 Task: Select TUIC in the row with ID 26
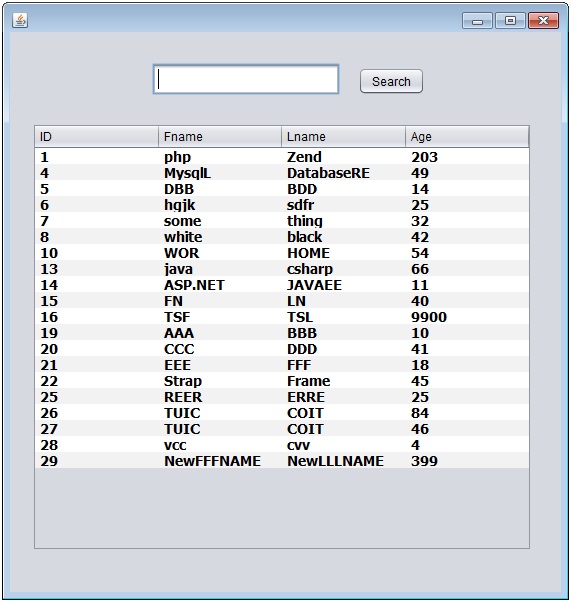220,413
